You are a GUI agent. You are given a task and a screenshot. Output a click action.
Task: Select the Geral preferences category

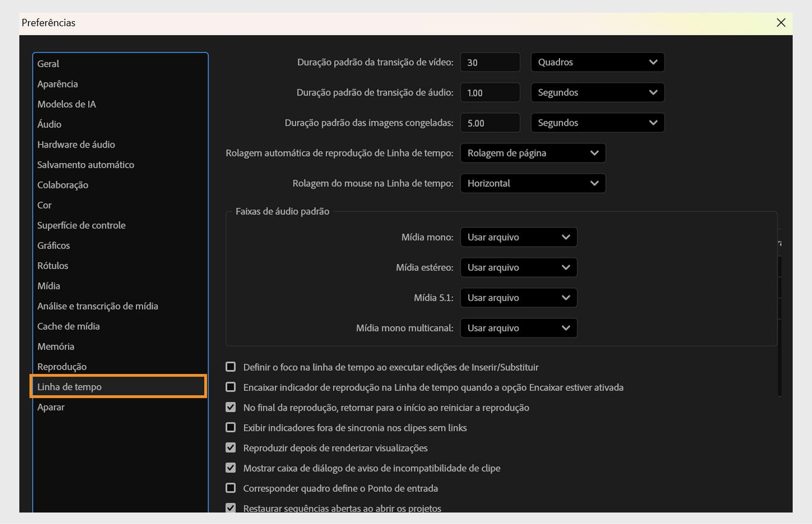[48, 63]
